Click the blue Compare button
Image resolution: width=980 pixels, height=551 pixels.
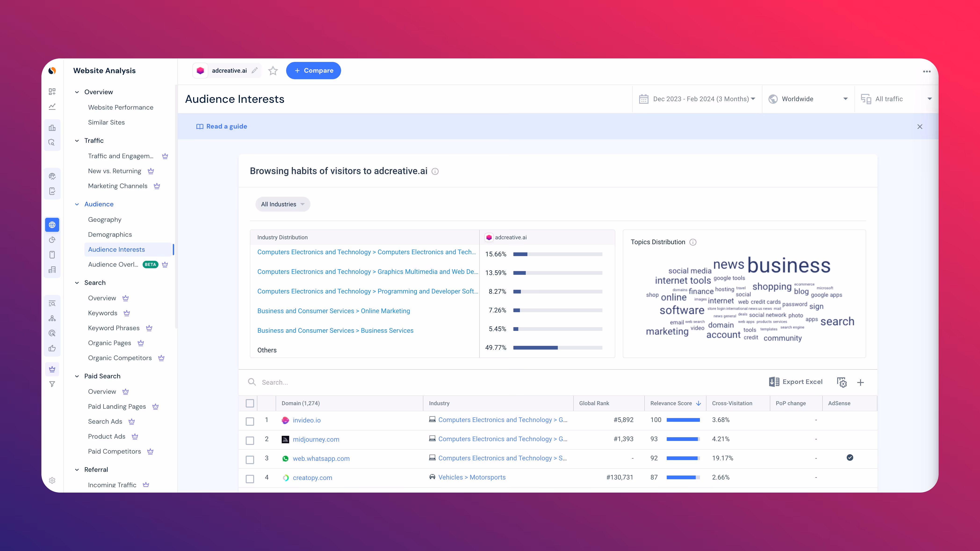click(x=313, y=71)
